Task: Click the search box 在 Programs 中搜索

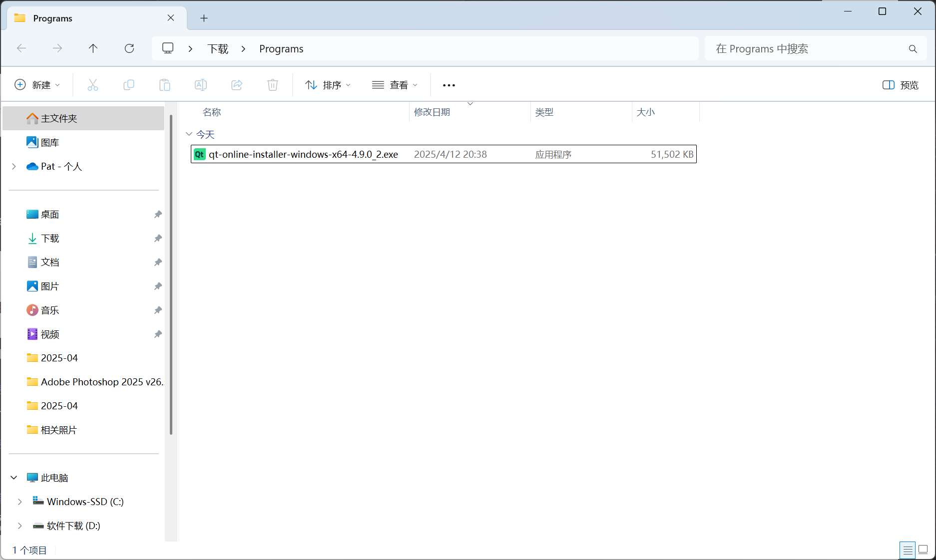Action: (x=816, y=49)
